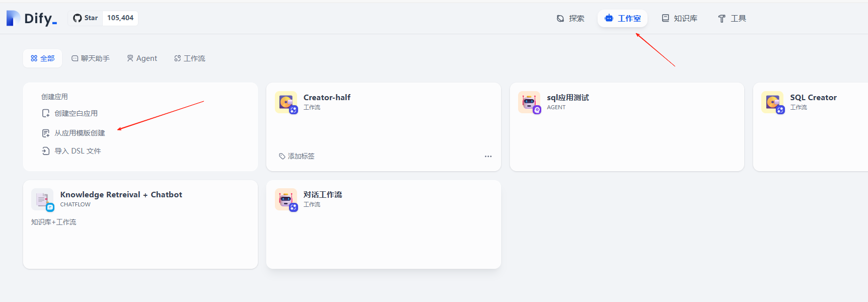Image resolution: width=868 pixels, height=302 pixels.
Task: Select the 全部 filter tab
Action: tap(42, 58)
